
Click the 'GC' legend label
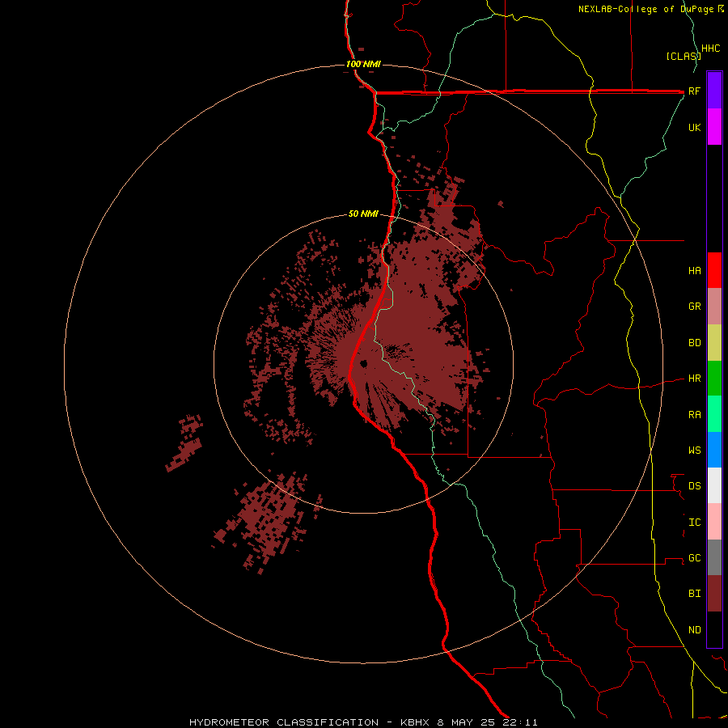pyautogui.click(x=694, y=558)
